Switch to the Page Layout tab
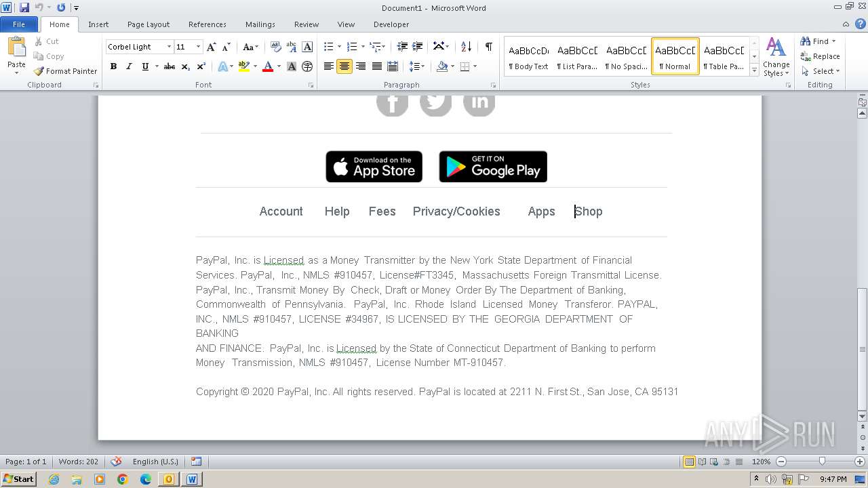868x488 pixels. click(149, 24)
